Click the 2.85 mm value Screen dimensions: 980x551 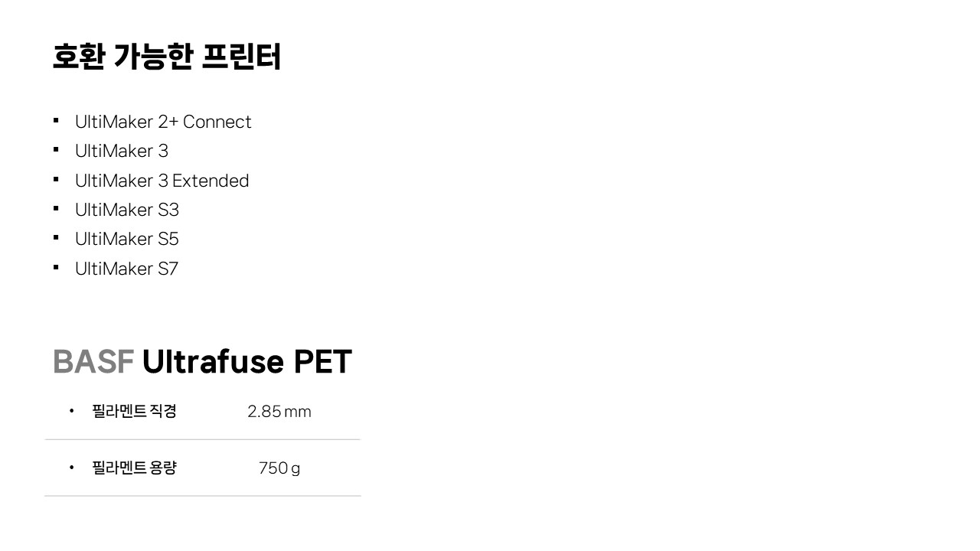279,412
